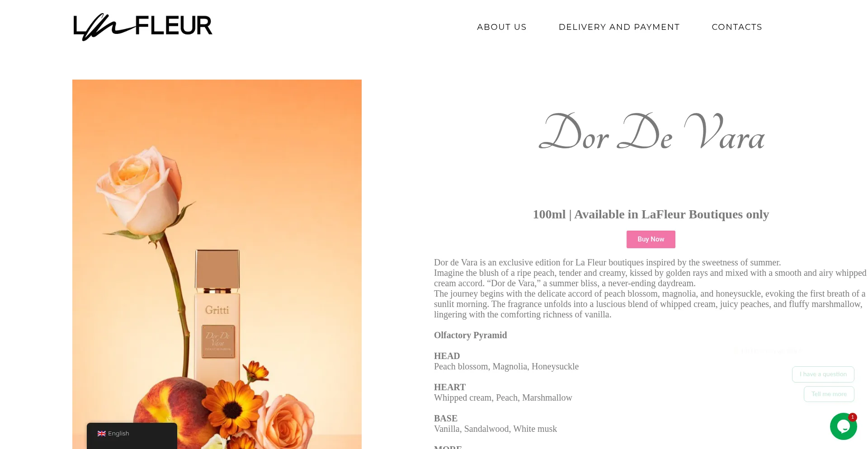Select the HEART notes label
The height and width of the screenshot is (449, 868).
(x=450, y=387)
